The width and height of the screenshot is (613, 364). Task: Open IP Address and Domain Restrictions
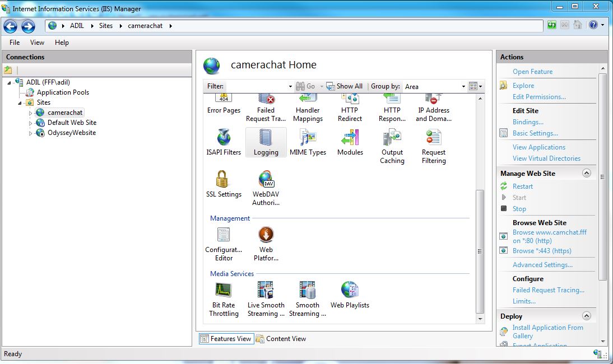(x=434, y=108)
